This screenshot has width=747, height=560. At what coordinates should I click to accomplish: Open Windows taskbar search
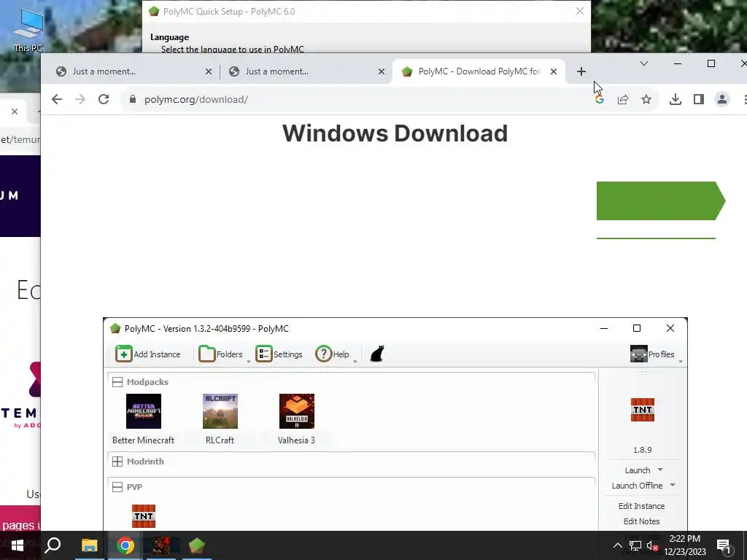[53, 545]
